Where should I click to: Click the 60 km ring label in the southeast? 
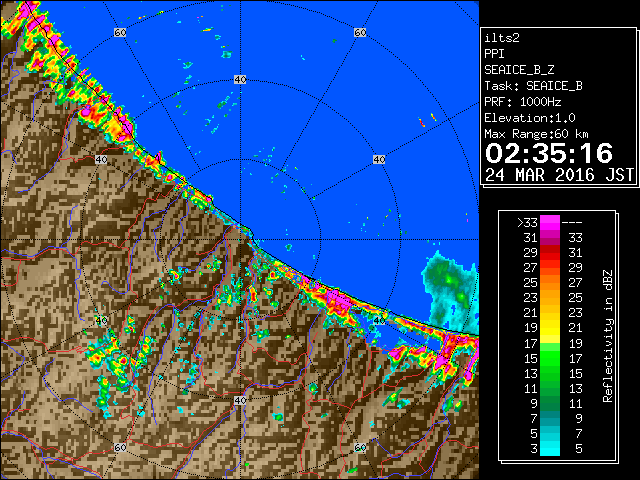pyautogui.click(x=360, y=448)
